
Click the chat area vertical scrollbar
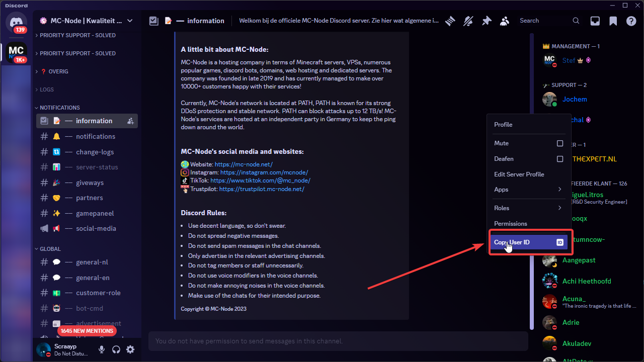(532, 182)
